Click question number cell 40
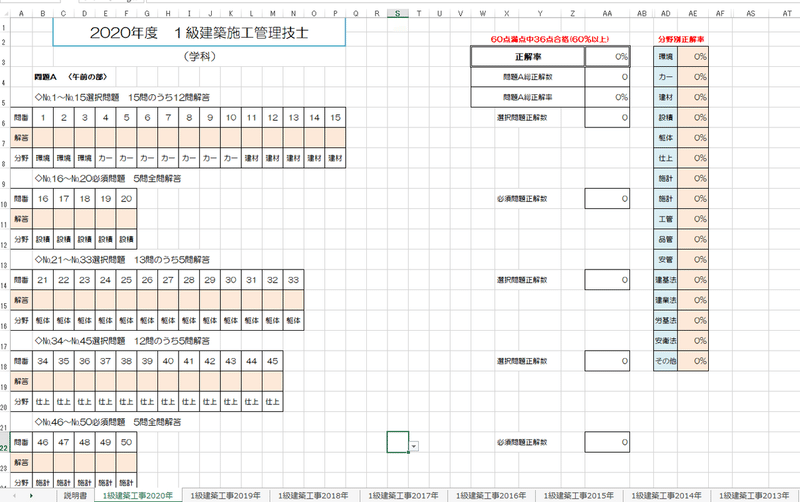 tap(168, 361)
